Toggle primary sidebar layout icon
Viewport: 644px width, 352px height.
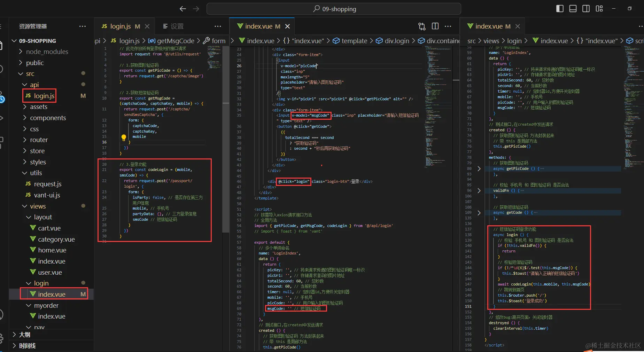pos(560,9)
